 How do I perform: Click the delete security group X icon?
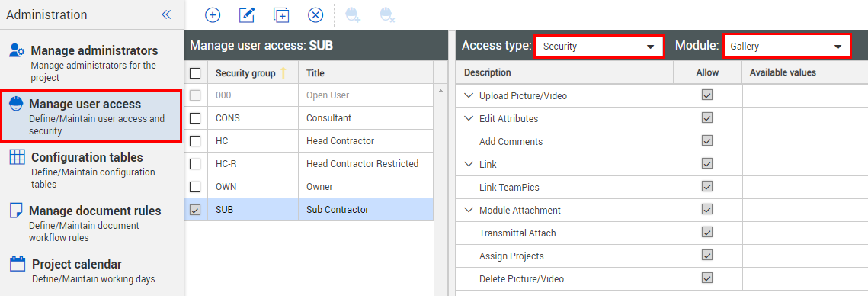tap(315, 15)
